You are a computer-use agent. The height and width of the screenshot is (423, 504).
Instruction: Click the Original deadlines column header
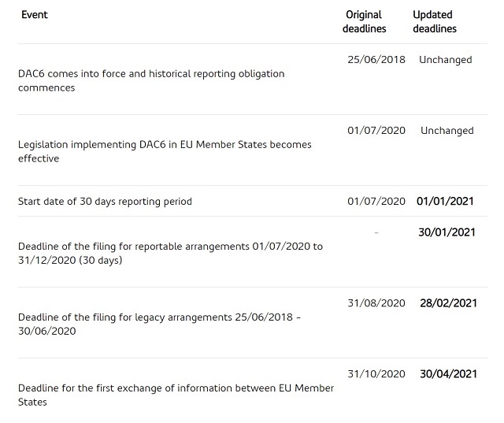coord(365,21)
